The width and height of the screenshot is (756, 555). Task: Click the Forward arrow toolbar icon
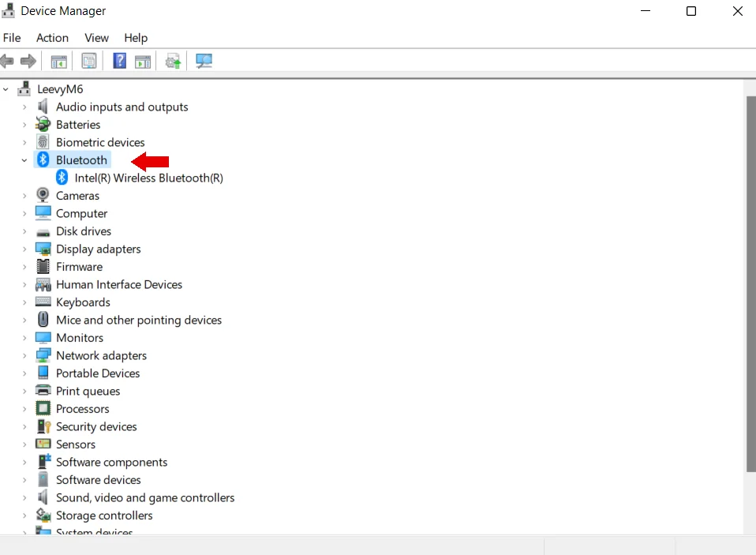point(28,62)
